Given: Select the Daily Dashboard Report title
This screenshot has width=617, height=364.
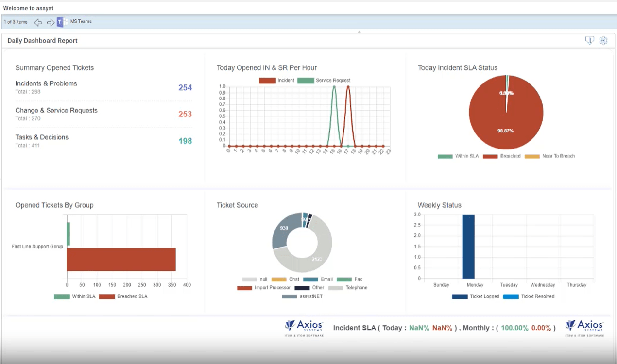Looking at the screenshot, I should [43, 41].
